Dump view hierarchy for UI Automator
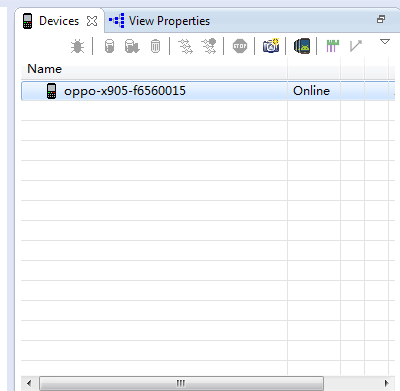The width and height of the screenshot is (400, 391). point(302,46)
